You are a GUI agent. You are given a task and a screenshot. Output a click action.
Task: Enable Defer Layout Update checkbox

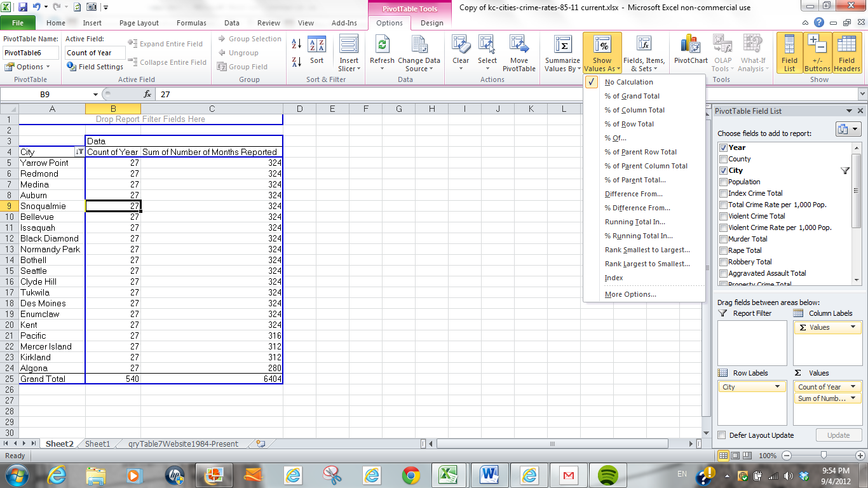721,435
